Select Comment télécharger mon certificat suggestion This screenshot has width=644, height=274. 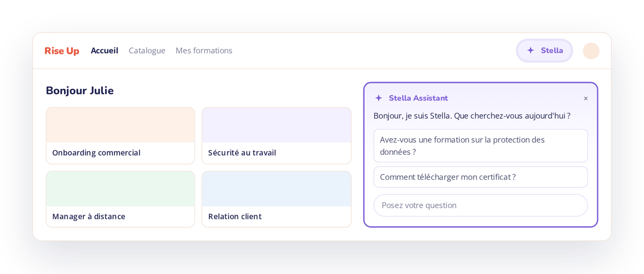(481, 177)
